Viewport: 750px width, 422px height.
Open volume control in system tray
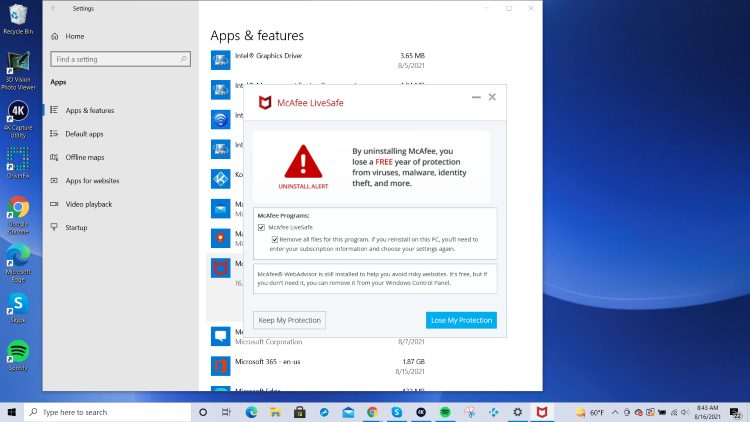(x=685, y=412)
